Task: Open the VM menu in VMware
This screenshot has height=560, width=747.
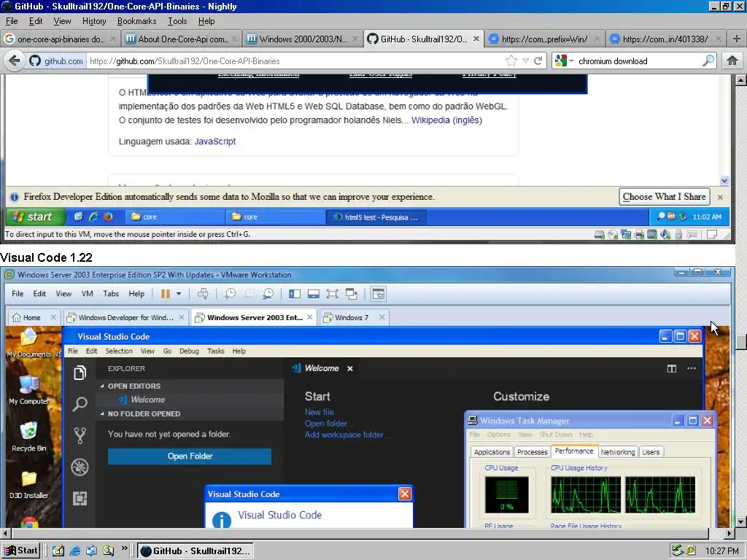Action: coord(88,294)
